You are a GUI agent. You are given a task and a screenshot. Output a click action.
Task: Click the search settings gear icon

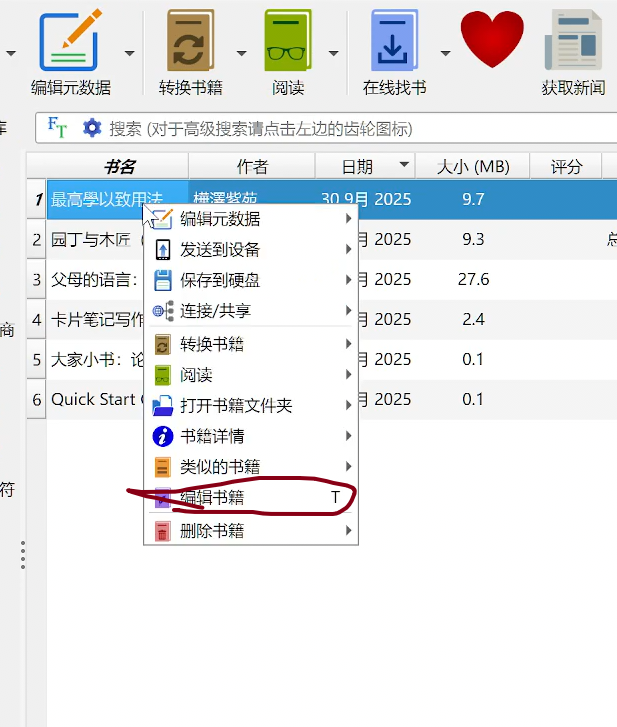pyautogui.click(x=92, y=128)
